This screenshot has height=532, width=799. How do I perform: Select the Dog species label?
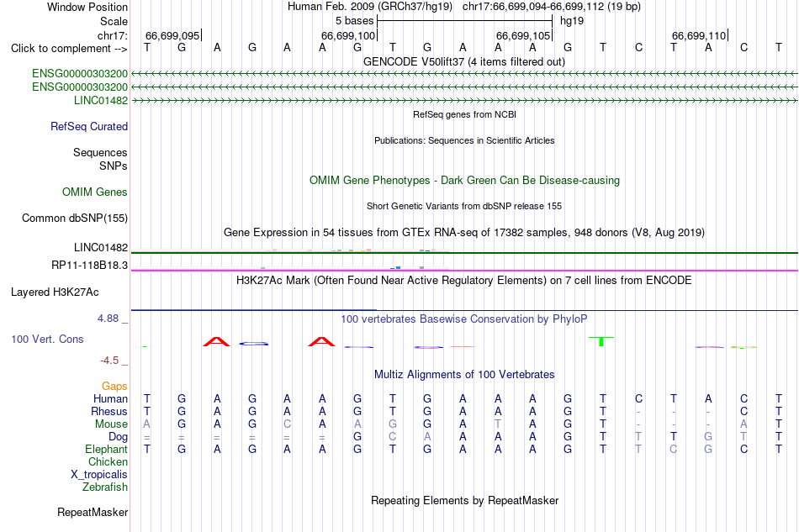[118, 437]
